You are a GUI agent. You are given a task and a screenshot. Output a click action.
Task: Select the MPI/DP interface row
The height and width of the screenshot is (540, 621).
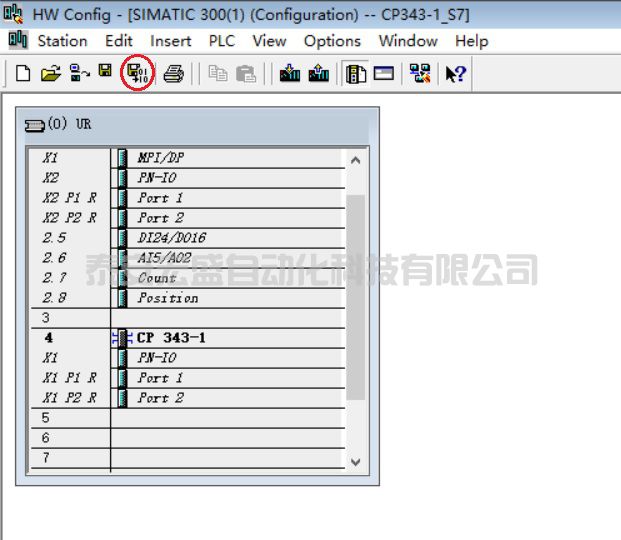160,158
